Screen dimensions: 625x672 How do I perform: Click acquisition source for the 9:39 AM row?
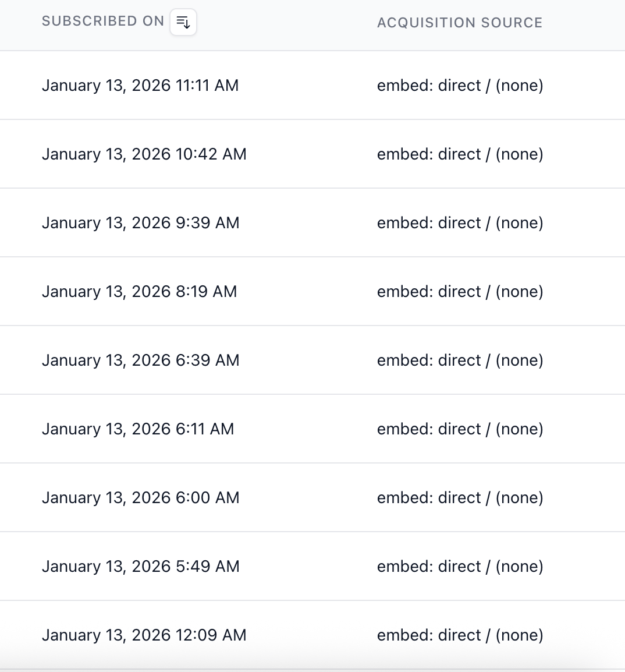460,223
